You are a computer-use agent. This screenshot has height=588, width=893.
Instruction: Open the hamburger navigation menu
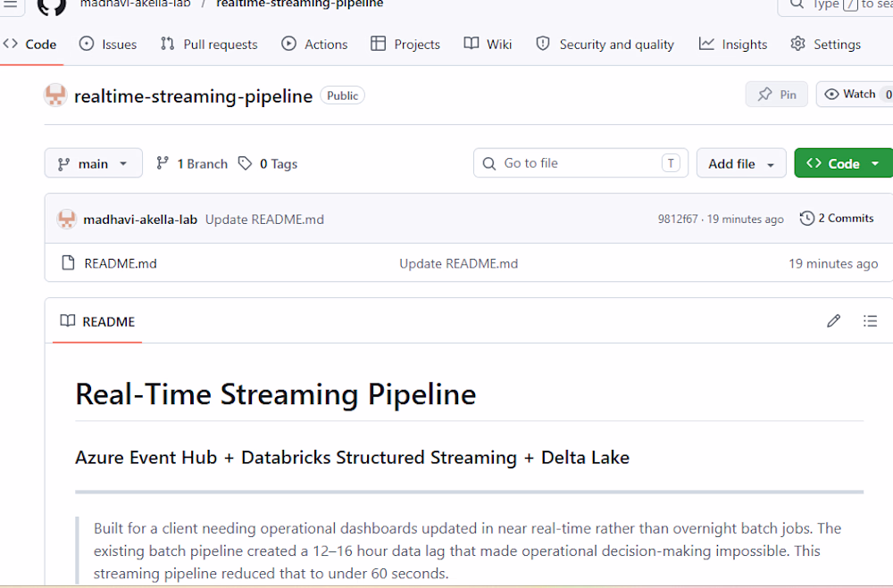click(x=10, y=4)
